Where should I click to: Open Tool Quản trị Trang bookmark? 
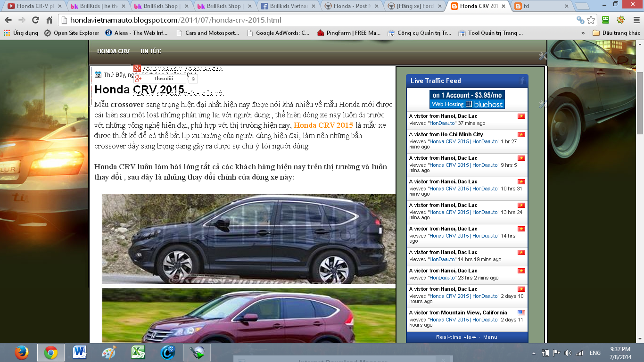click(490, 33)
